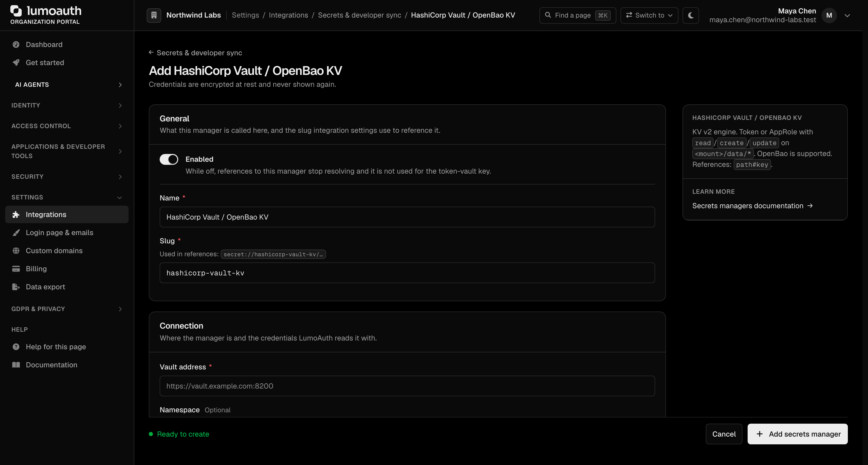The image size is (868, 465).
Task: Click the Northwind Labs organization name
Action: [193, 15]
